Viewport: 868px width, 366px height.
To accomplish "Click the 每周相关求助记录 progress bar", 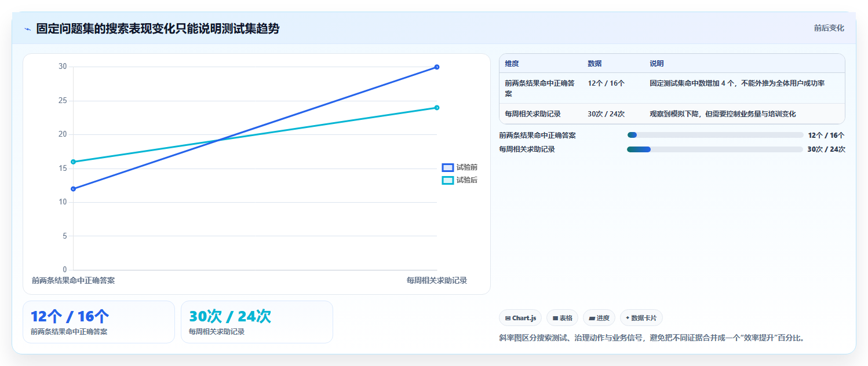I will pos(715,149).
